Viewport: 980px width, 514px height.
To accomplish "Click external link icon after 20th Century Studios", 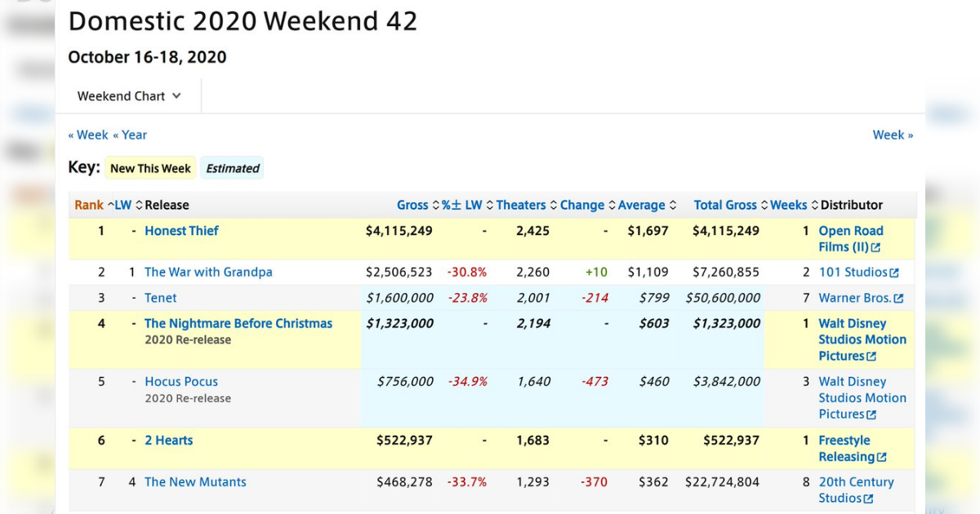I will click(868, 499).
